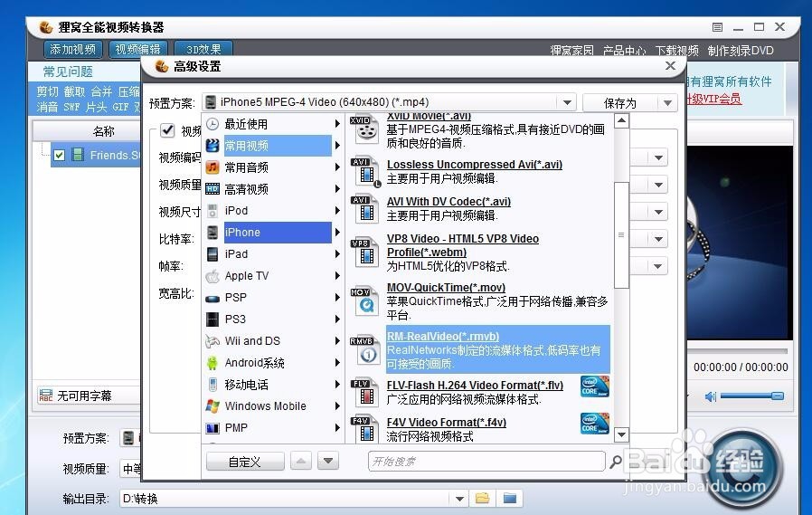Open output folder with yellow folder icon
This screenshot has width=812, height=515.
[x=482, y=499]
